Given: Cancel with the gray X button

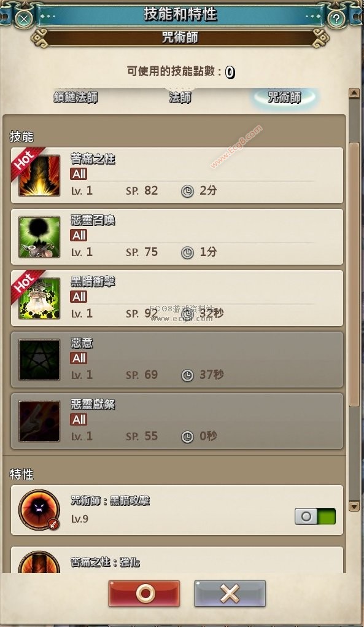Looking at the screenshot, I should coord(230,593).
